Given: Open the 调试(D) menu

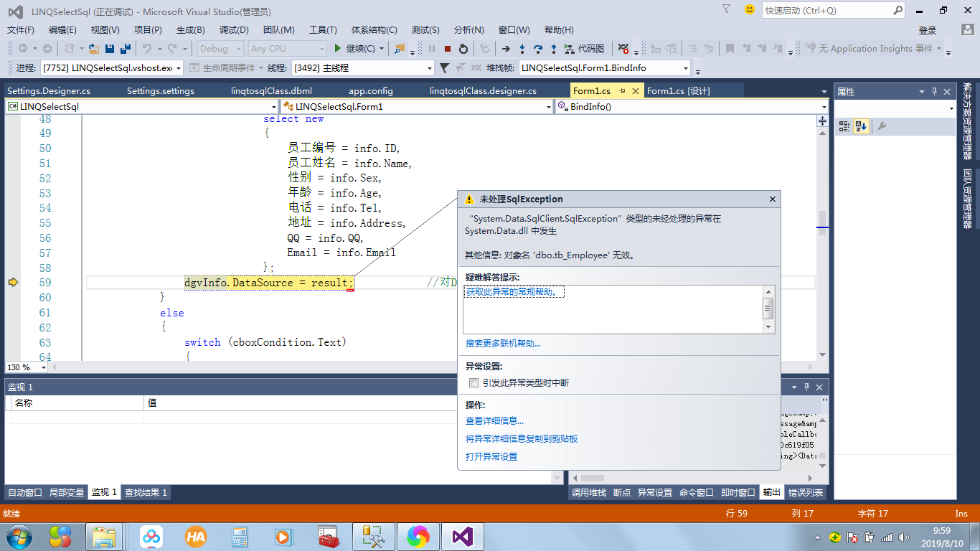Looking at the screenshot, I should coord(234,29).
